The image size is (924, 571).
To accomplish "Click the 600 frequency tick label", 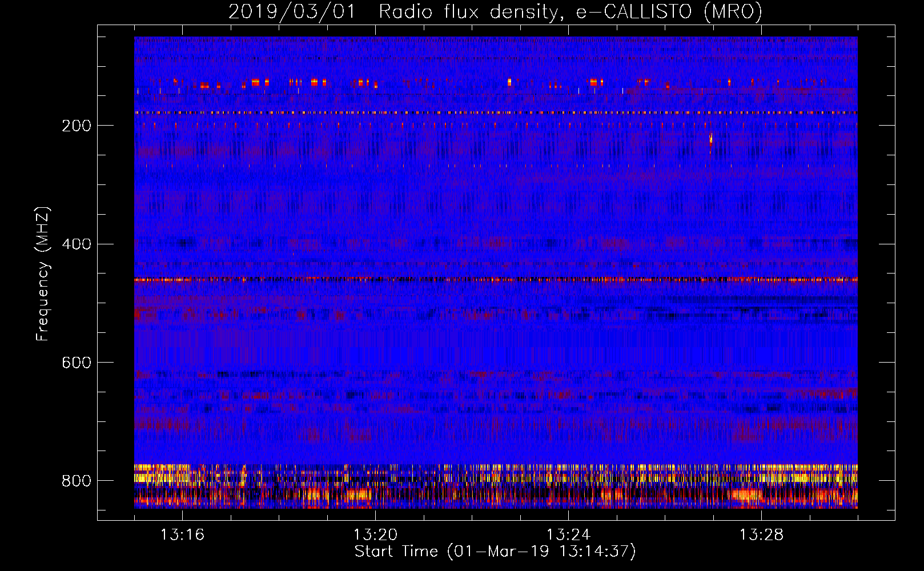I will click(x=77, y=363).
